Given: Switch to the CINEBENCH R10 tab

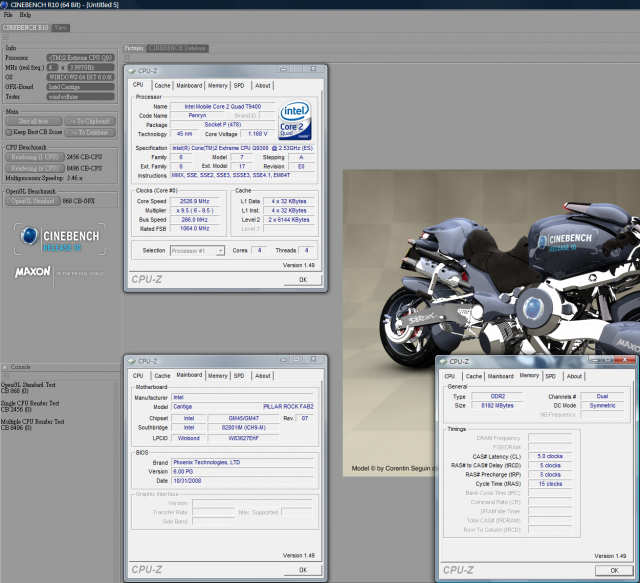Looking at the screenshot, I should [26, 28].
